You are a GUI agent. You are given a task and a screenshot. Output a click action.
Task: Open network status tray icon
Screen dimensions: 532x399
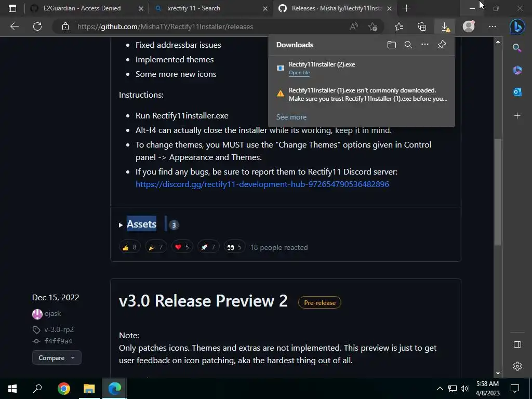[x=453, y=389]
